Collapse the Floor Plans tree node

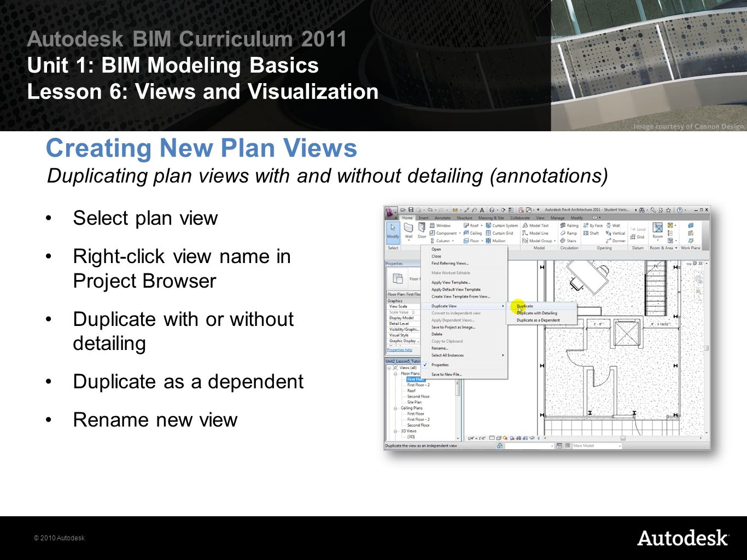click(x=395, y=374)
